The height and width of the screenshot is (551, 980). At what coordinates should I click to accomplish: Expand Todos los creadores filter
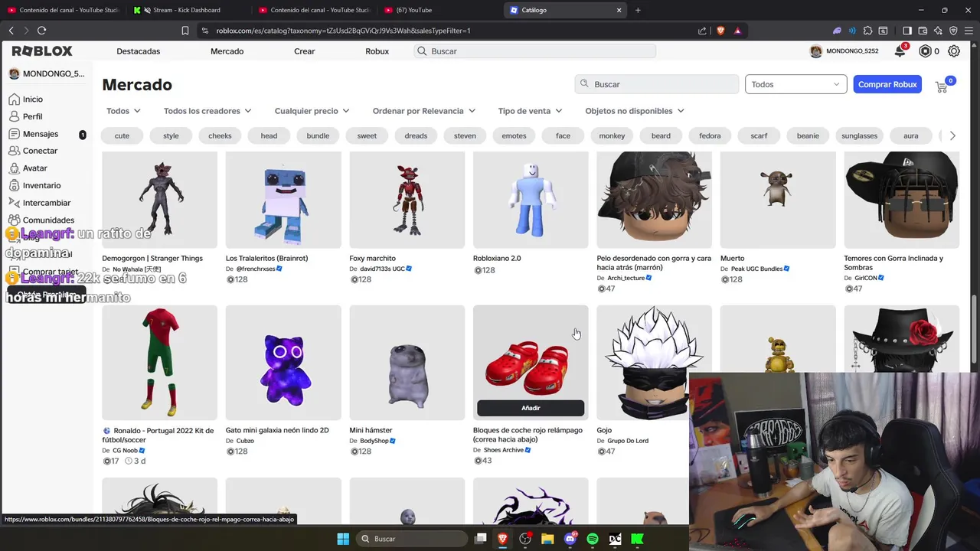pyautogui.click(x=207, y=111)
